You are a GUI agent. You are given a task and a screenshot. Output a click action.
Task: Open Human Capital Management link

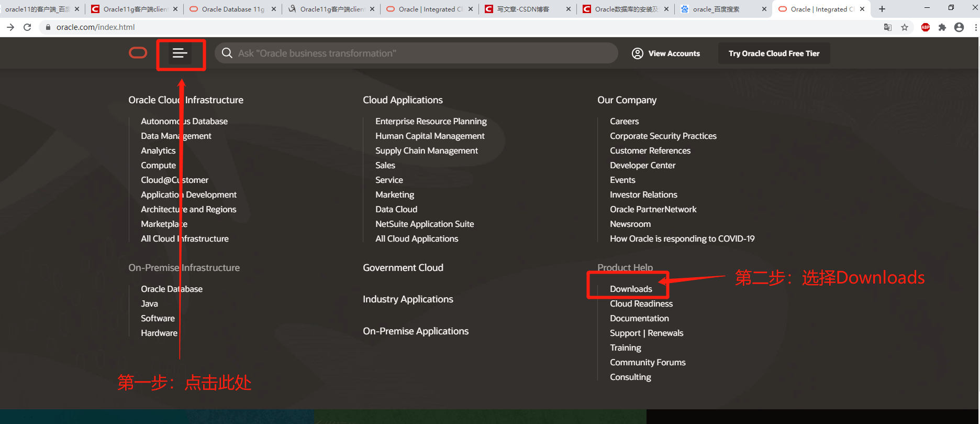430,136
